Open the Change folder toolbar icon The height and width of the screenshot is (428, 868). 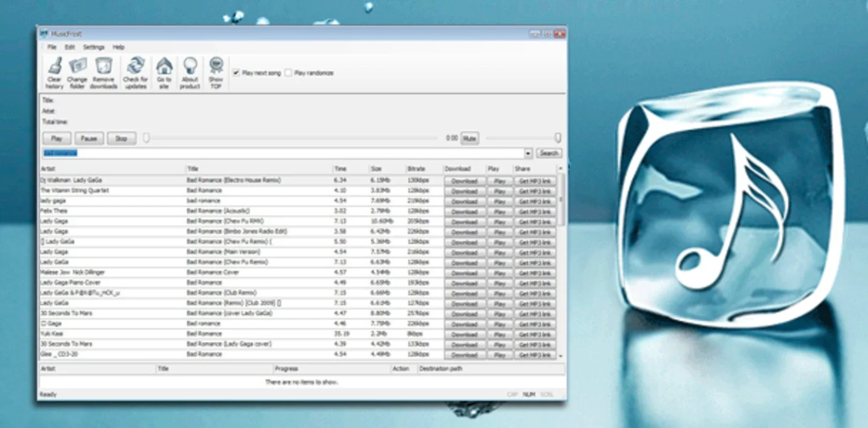point(77,67)
